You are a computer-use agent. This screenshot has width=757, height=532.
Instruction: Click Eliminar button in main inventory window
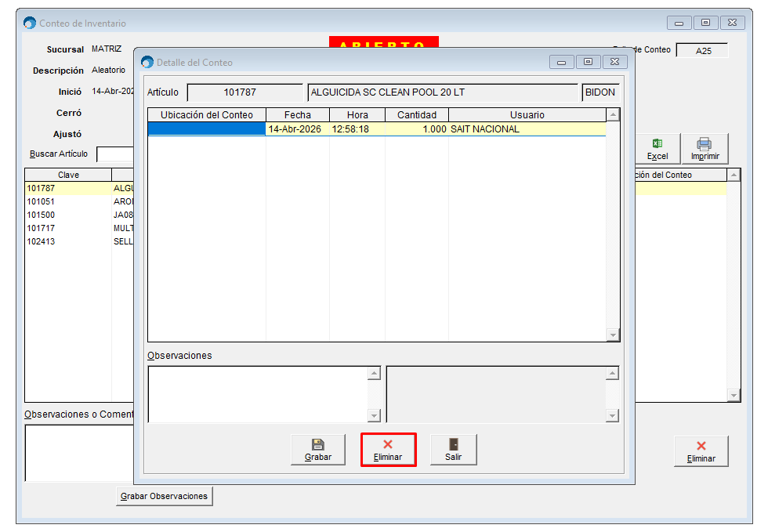pos(701,451)
